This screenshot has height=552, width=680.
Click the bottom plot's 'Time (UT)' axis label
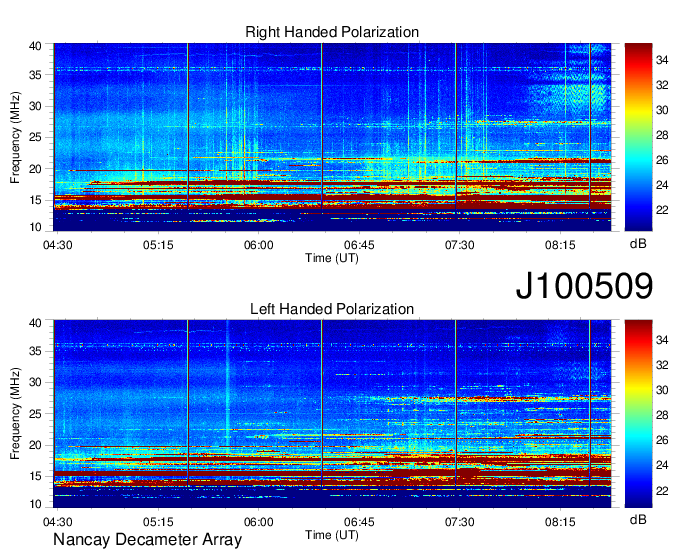(332, 535)
